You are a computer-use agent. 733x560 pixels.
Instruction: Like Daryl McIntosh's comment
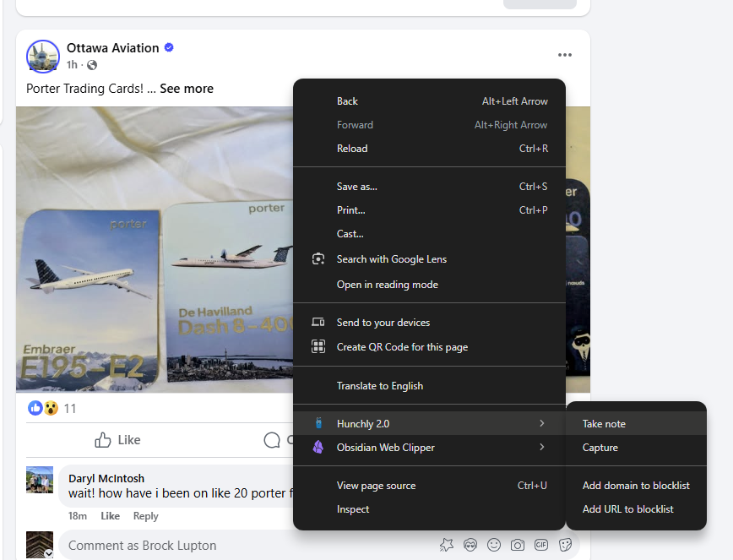(x=111, y=516)
